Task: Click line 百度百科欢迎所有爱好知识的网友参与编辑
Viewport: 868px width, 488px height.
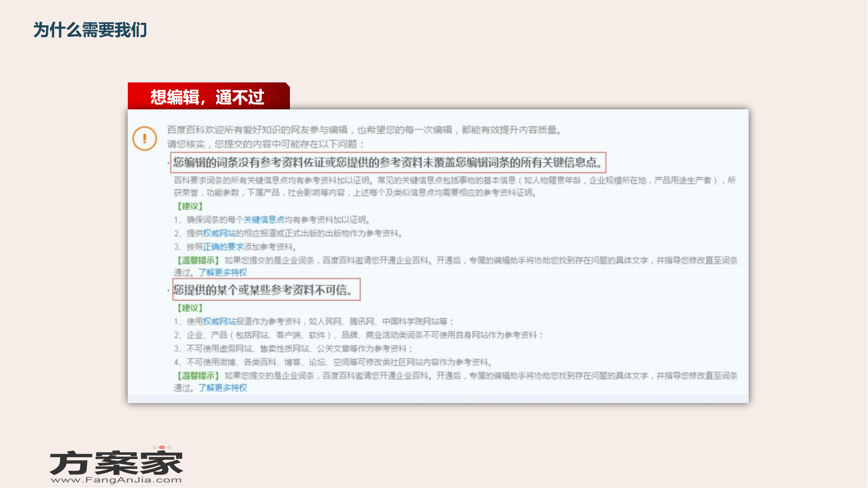Action: point(364,130)
